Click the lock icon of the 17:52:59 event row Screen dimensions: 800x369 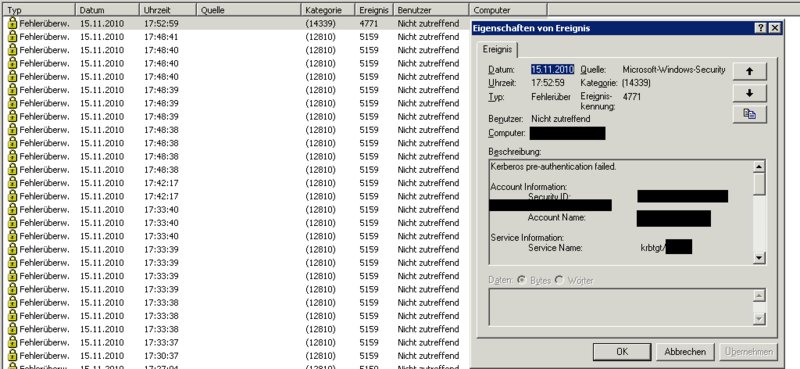tap(12, 23)
